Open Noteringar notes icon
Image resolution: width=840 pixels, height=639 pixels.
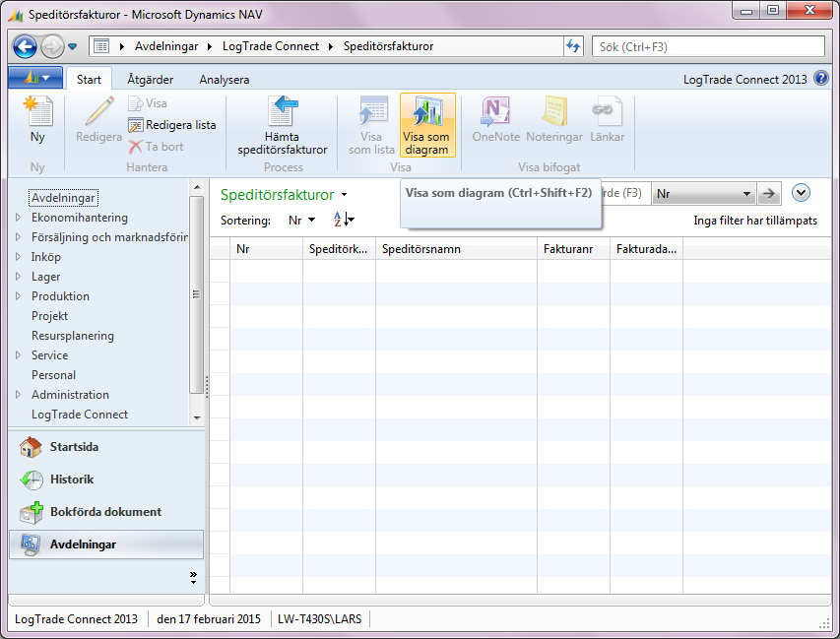(x=554, y=111)
